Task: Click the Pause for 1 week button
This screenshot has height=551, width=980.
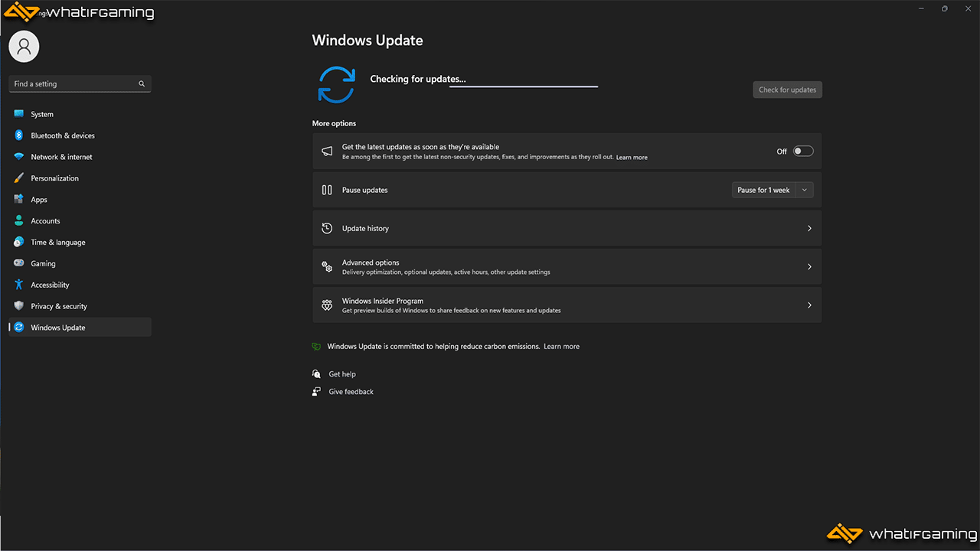Action: coord(763,190)
